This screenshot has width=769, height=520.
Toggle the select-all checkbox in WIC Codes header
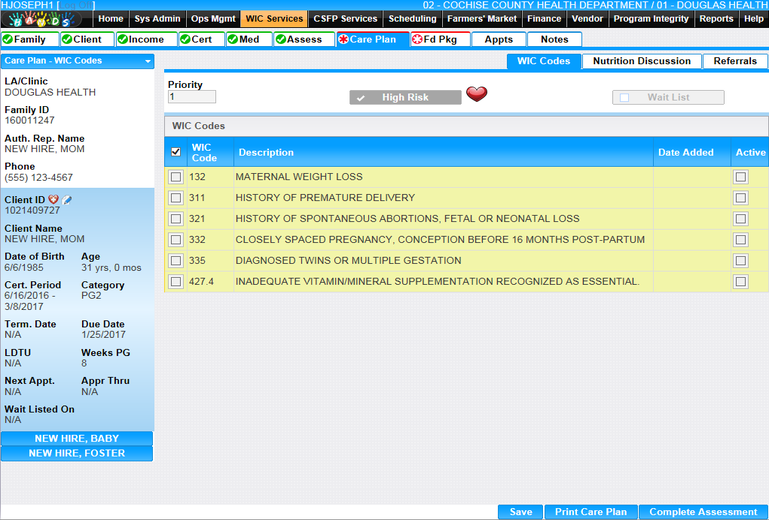point(176,152)
